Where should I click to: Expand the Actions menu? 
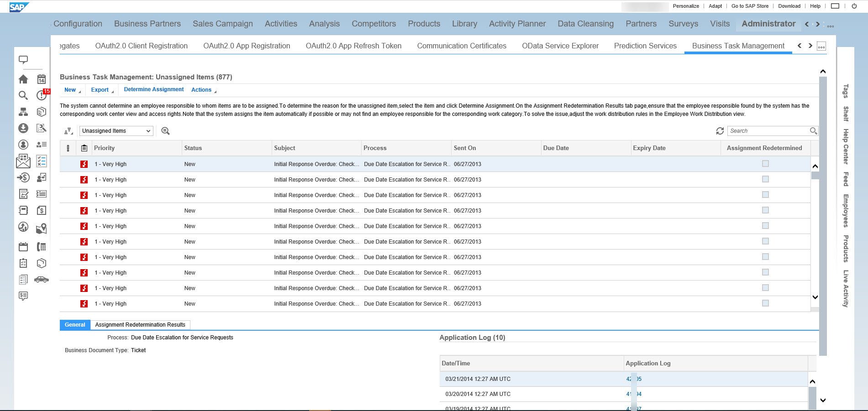pos(204,90)
